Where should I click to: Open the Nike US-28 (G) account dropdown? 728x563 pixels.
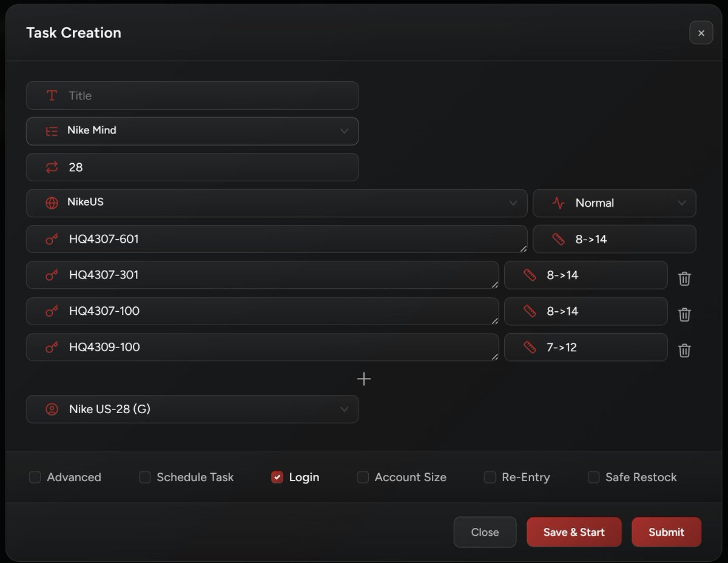[x=192, y=409]
